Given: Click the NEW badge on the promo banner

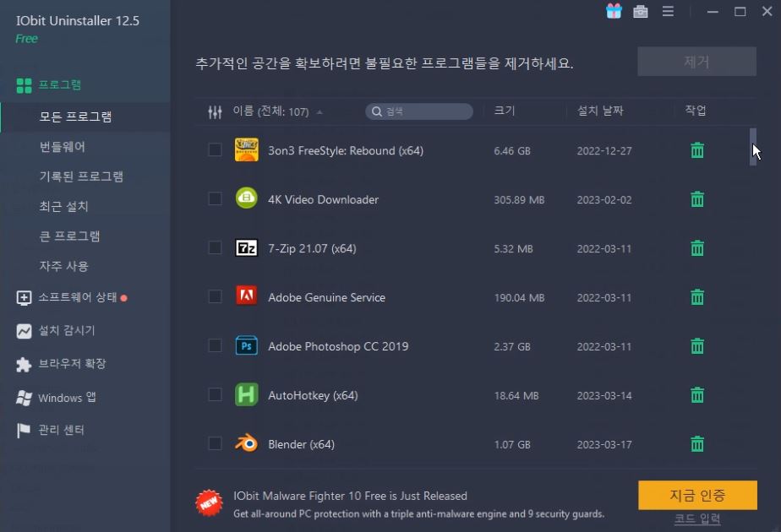Looking at the screenshot, I should pos(209,502).
